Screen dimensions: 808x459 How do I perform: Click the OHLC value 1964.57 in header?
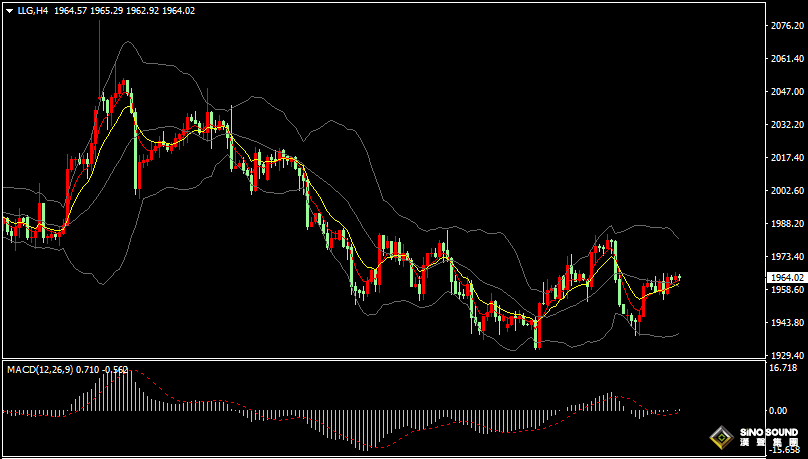click(71, 10)
